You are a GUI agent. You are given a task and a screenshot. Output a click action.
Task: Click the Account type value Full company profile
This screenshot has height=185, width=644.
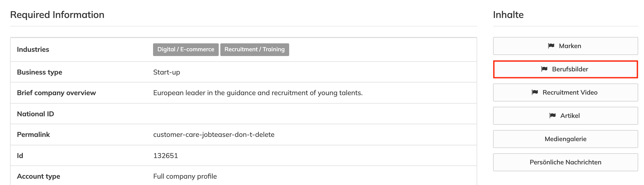[x=185, y=176]
